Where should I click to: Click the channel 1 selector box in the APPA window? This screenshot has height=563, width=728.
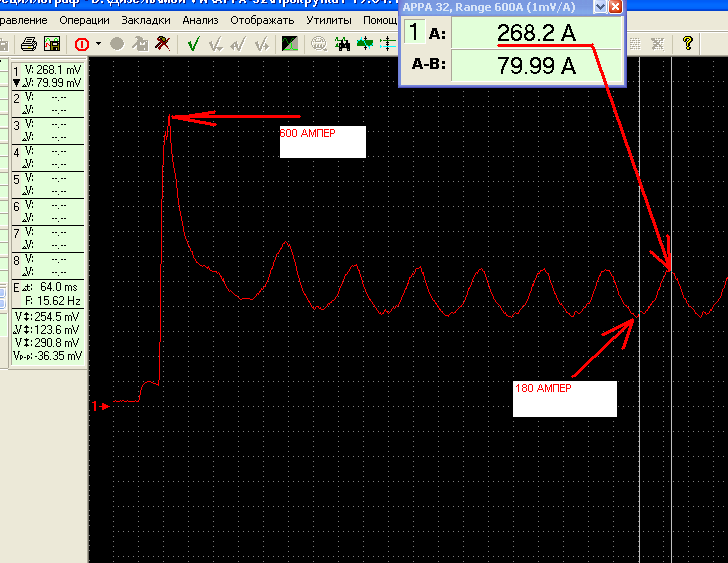click(x=414, y=32)
